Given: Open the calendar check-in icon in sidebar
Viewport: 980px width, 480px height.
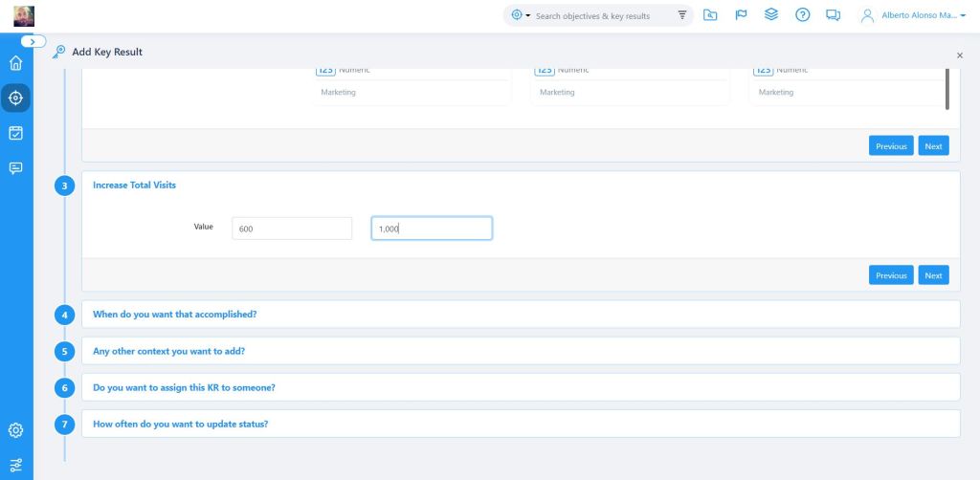Looking at the screenshot, I should pyautogui.click(x=15, y=133).
